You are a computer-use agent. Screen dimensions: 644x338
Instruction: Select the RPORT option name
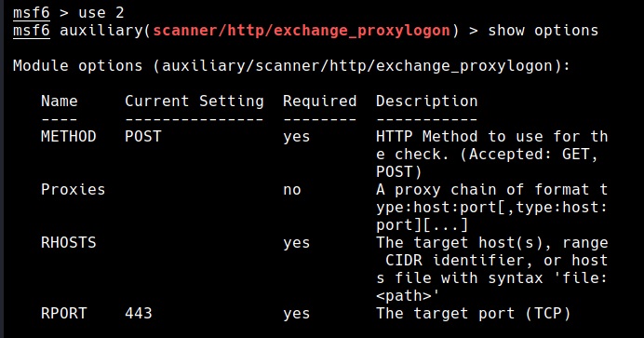click(x=63, y=314)
